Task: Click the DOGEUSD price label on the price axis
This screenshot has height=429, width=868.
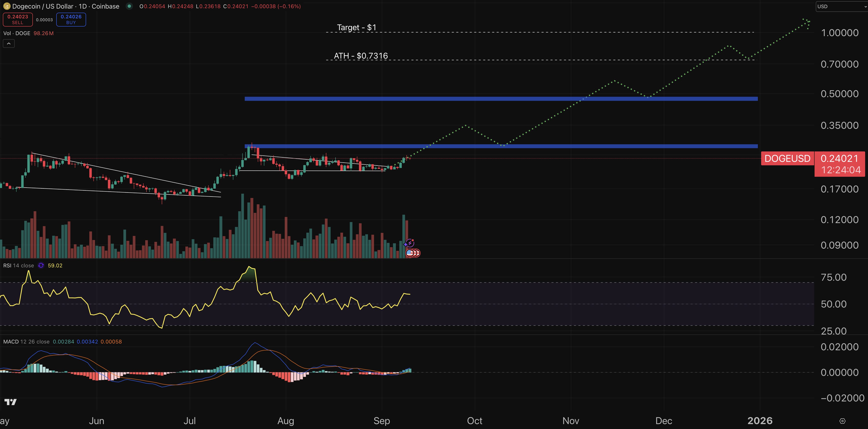Action: 787,159
